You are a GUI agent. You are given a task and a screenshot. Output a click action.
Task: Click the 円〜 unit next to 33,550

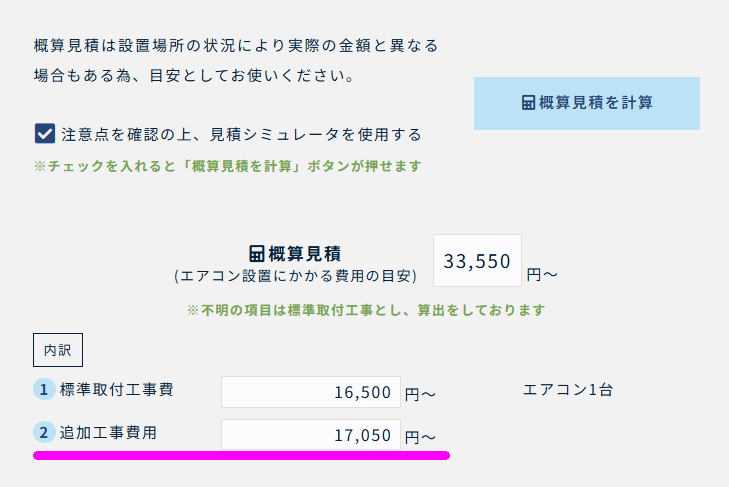[542, 275]
